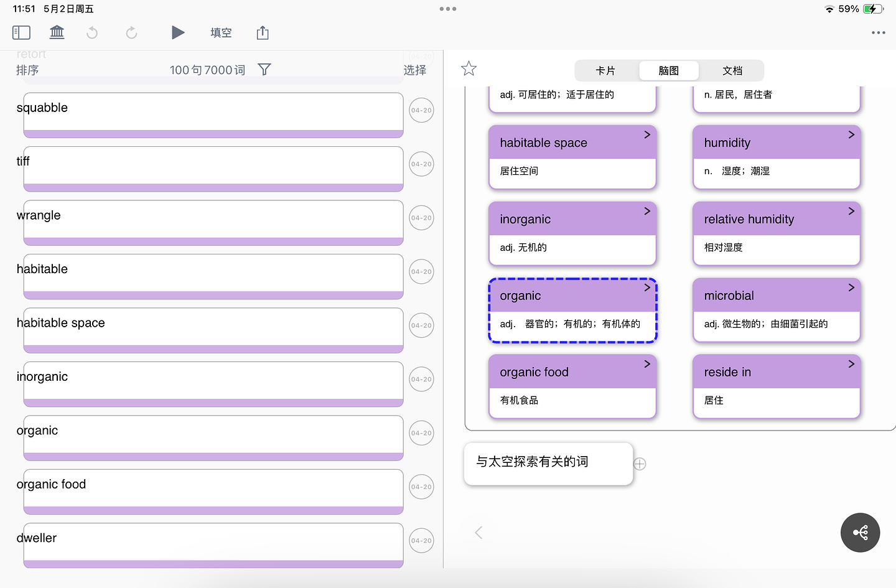Image resolution: width=896 pixels, height=588 pixels.
Task: Go back with the left chevron
Action: [x=478, y=533]
